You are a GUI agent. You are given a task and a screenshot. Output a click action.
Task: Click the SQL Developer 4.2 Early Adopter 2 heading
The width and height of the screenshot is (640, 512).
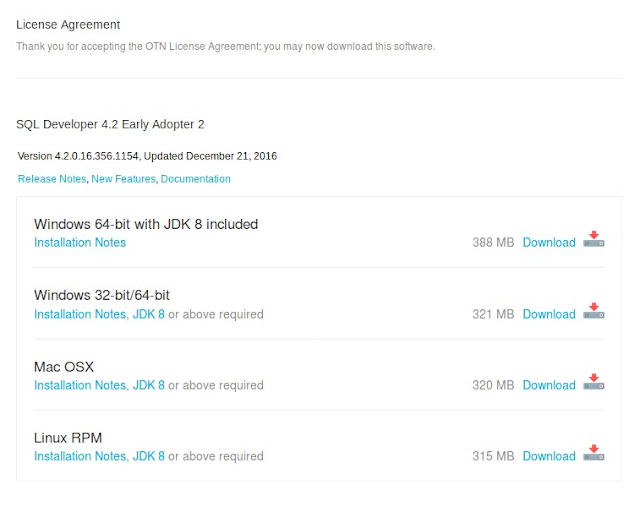tap(110, 124)
